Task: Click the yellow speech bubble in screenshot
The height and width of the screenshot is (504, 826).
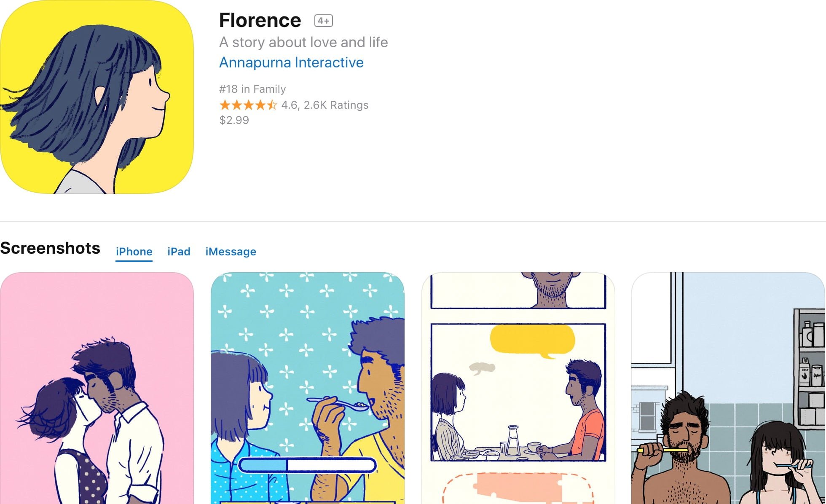Action: [533, 340]
